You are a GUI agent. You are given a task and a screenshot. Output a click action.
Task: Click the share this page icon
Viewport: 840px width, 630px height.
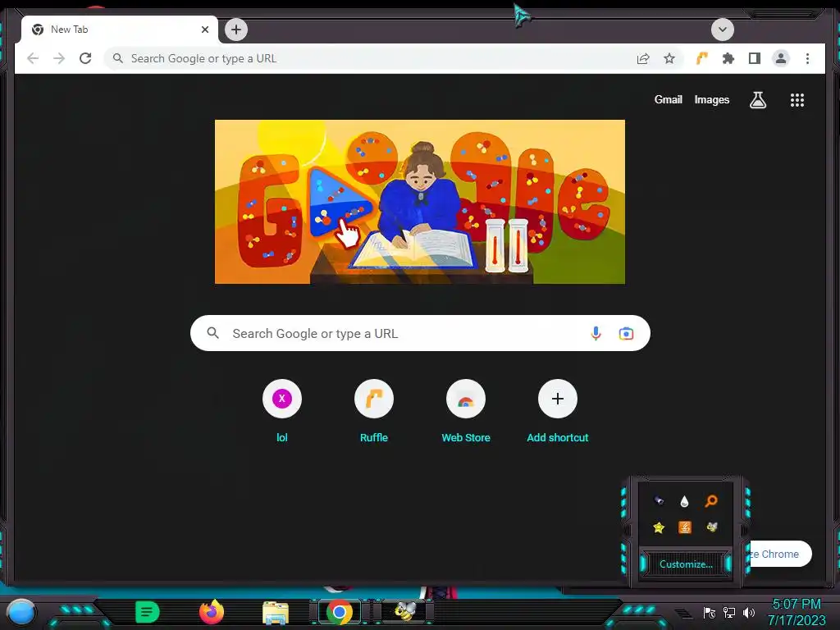[643, 58]
